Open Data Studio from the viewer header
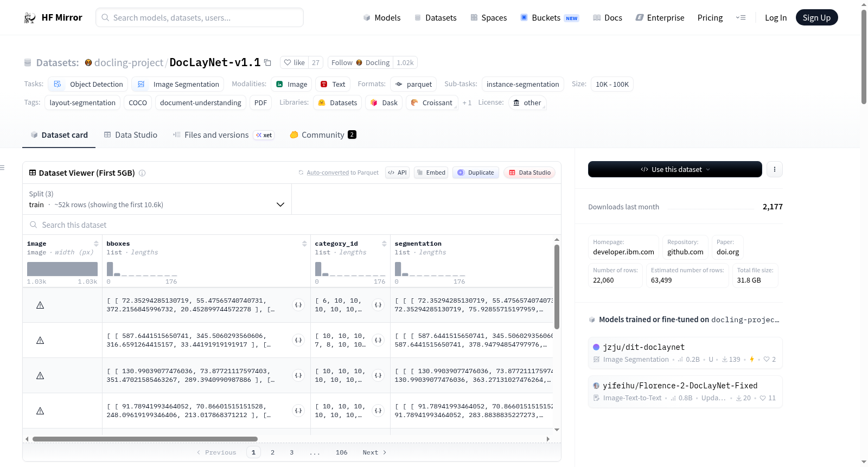The image size is (868, 467). (x=529, y=172)
